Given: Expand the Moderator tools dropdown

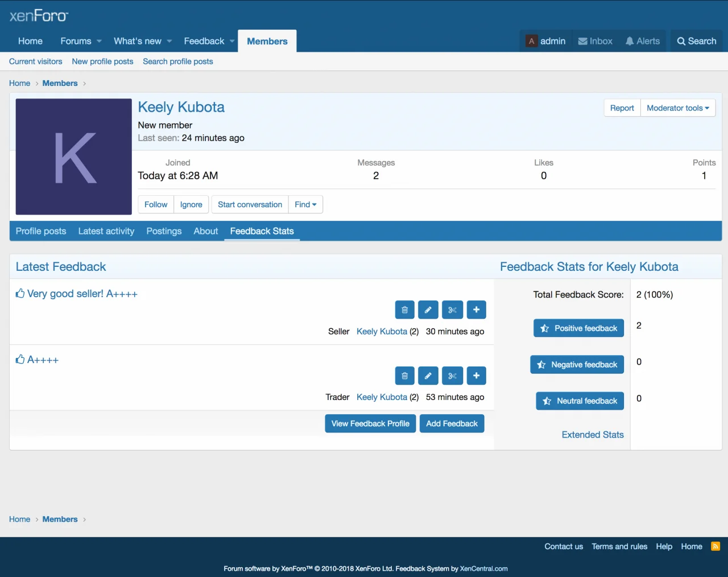Looking at the screenshot, I should click(x=677, y=108).
